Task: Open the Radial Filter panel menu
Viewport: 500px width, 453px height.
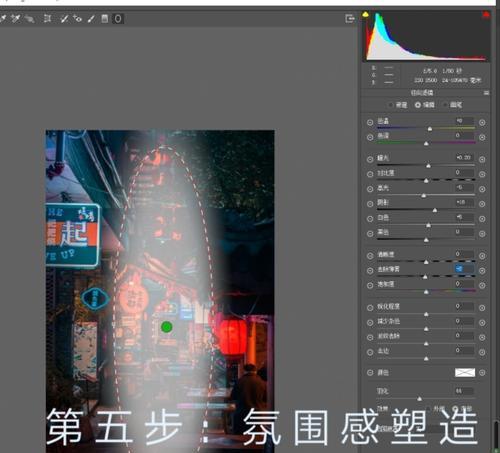Action: pyautogui.click(x=486, y=93)
